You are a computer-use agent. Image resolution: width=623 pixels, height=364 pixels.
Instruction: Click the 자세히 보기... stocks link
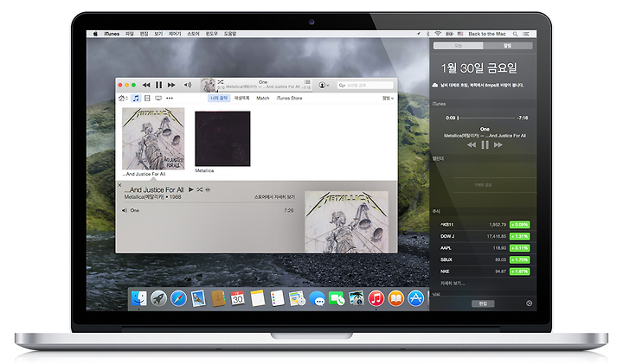pyautogui.click(x=453, y=283)
